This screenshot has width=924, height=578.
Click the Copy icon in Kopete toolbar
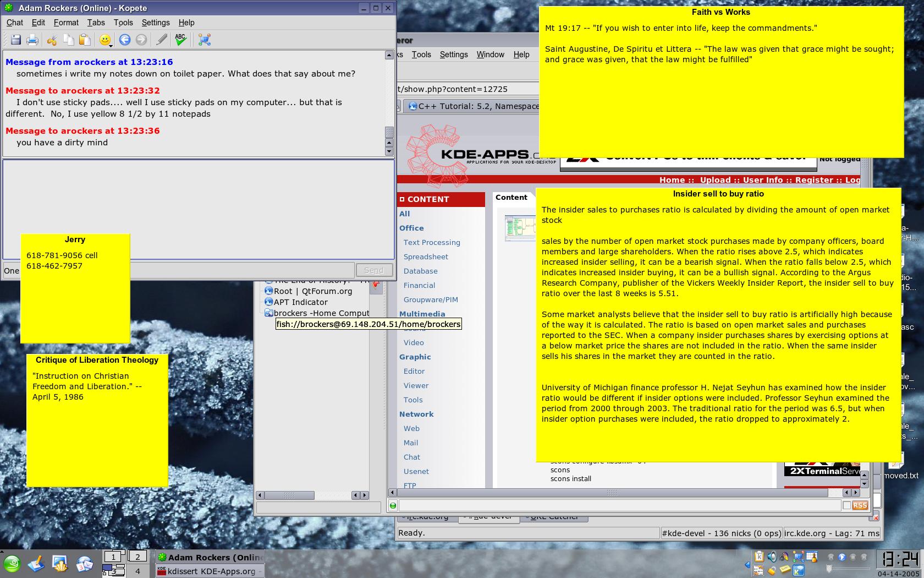pos(68,40)
